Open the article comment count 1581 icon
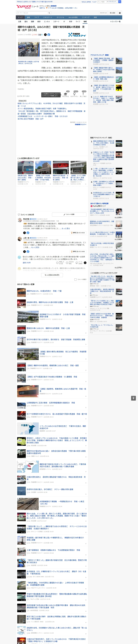138x644 pixels. 35,35
